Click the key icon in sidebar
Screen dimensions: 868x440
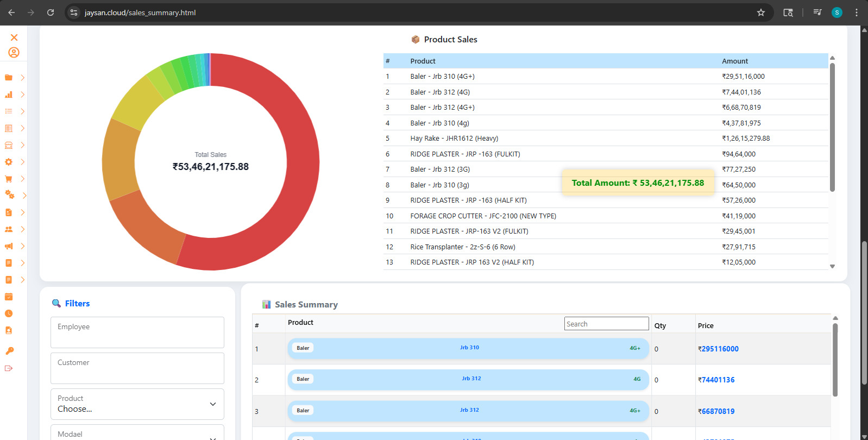point(9,351)
